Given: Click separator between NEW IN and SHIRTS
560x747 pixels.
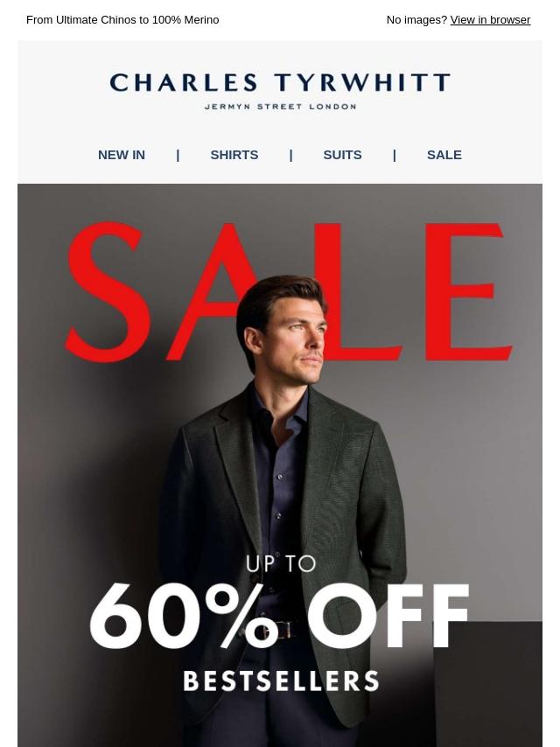Looking at the screenshot, I should (178, 155).
